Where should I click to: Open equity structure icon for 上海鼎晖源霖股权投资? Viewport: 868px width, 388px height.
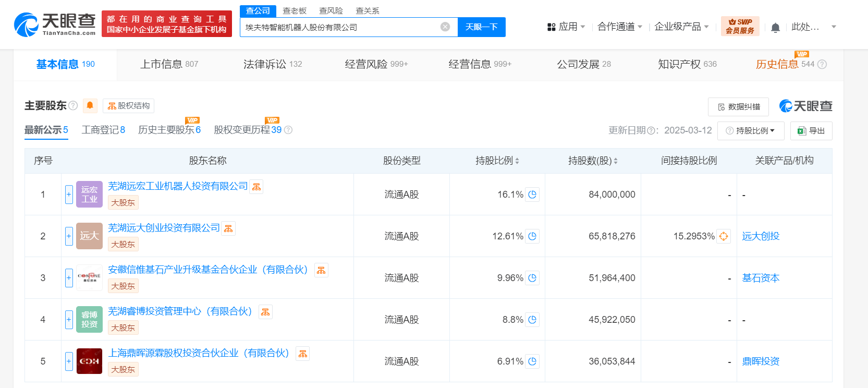pyautogui.click(x=303, y=354)
